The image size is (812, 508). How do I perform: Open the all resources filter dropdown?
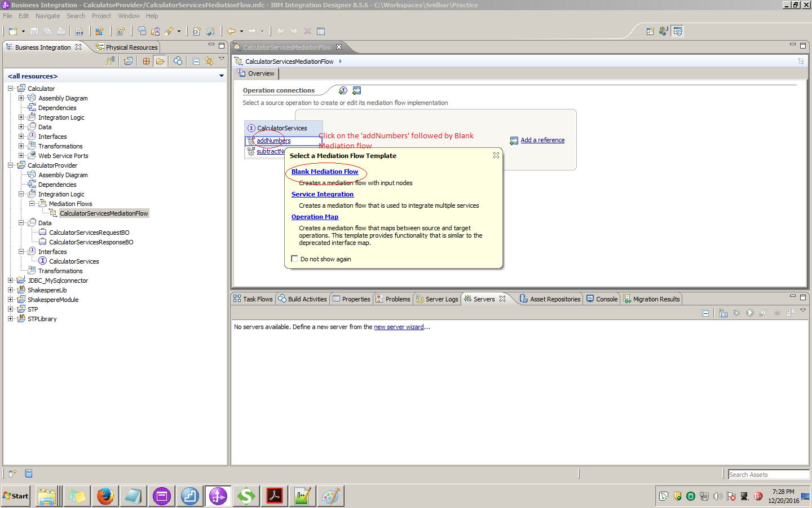[222, 76]
